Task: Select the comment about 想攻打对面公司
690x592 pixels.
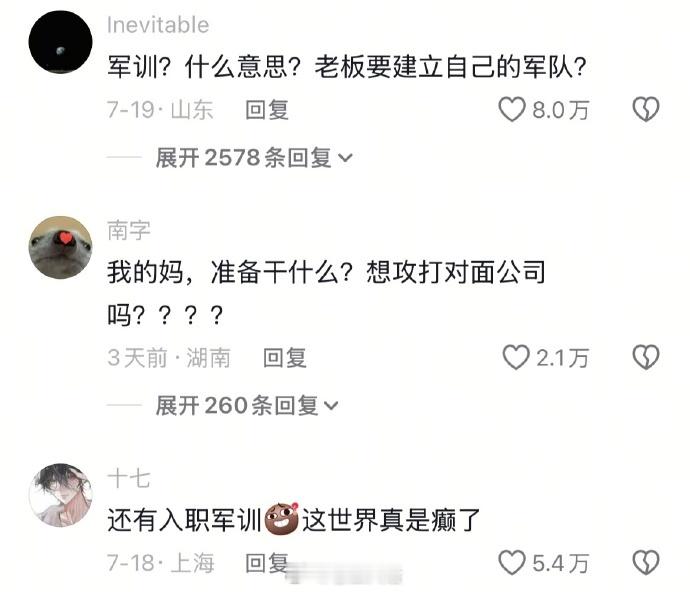Action: (x=327, y=293)
